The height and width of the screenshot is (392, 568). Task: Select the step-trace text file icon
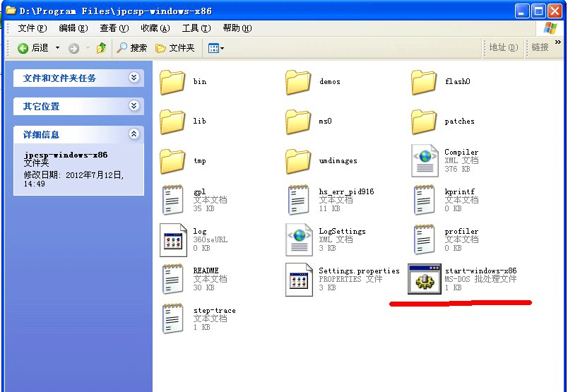tap(172, 319)
